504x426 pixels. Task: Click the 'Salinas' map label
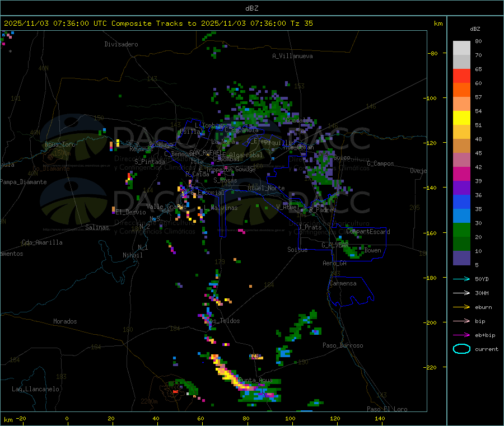click(x=97, y=227)
